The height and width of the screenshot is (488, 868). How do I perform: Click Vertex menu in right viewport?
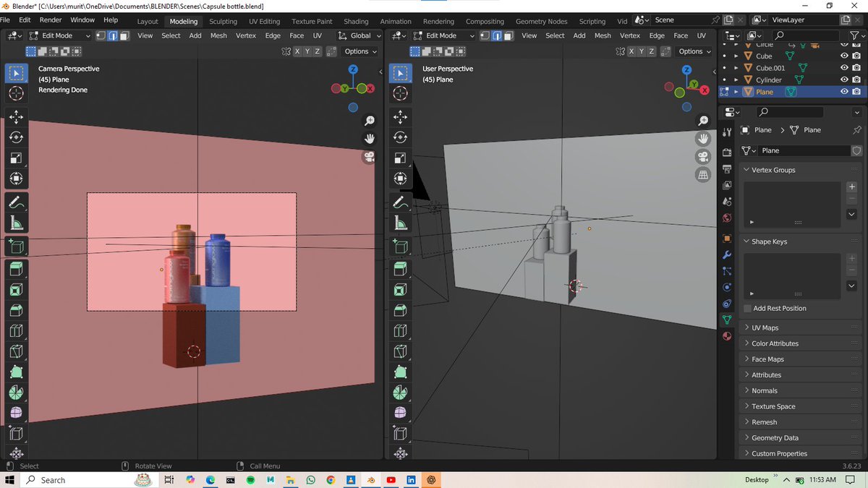[630, 35]
